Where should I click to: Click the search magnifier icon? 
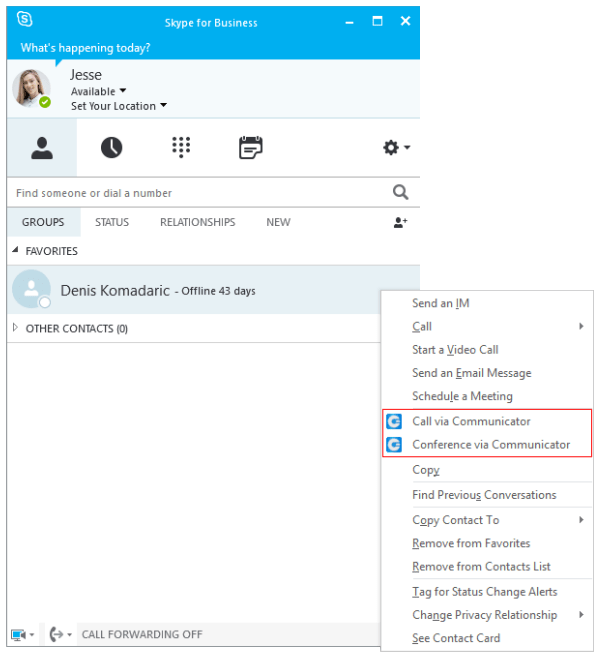400,192
